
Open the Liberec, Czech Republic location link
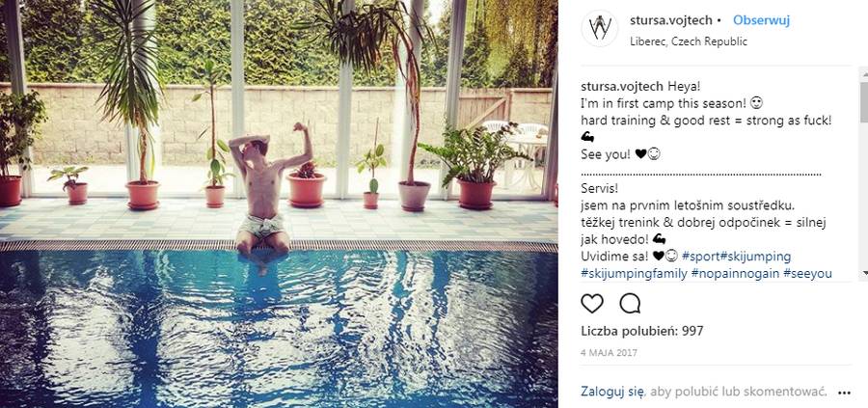(689, 41)
